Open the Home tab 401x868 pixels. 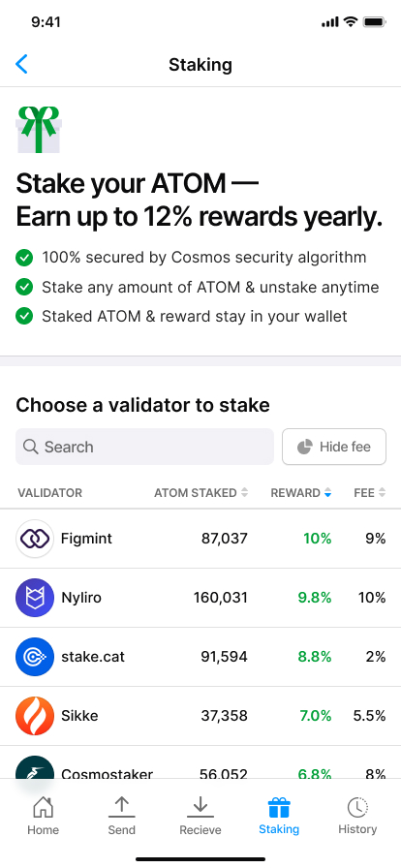44,816
